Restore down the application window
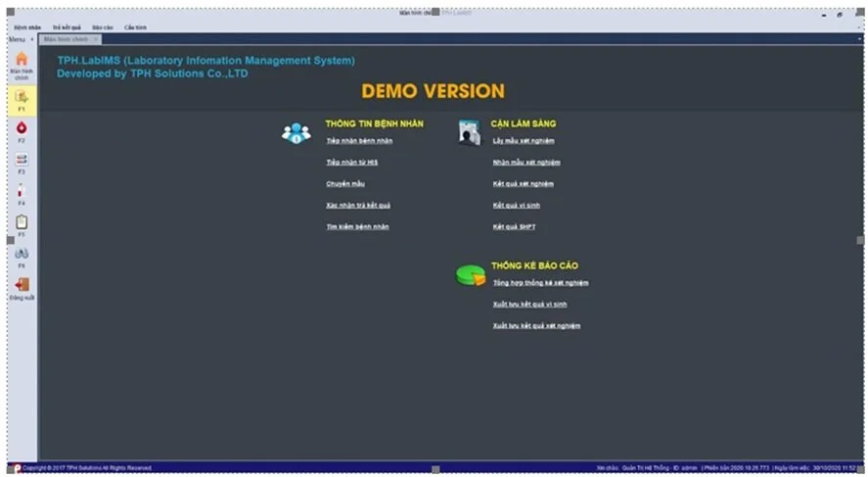 point(840,15)
